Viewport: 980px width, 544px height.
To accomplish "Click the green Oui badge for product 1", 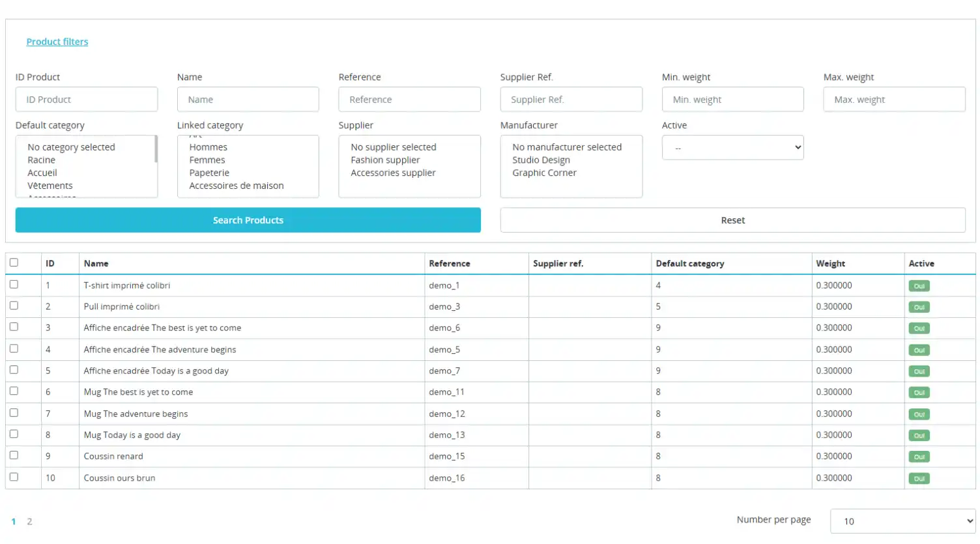I will pos(919,286).
